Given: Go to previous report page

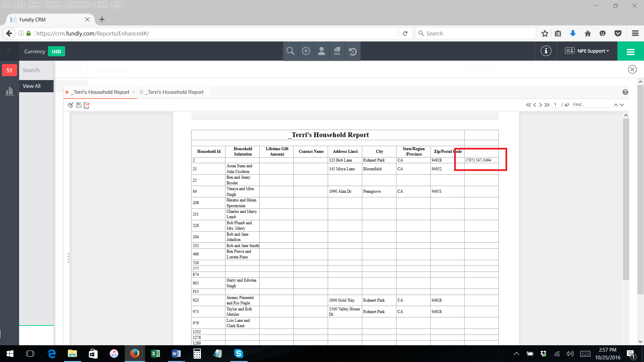Looking at the screenshot, I should click(535, 105).
